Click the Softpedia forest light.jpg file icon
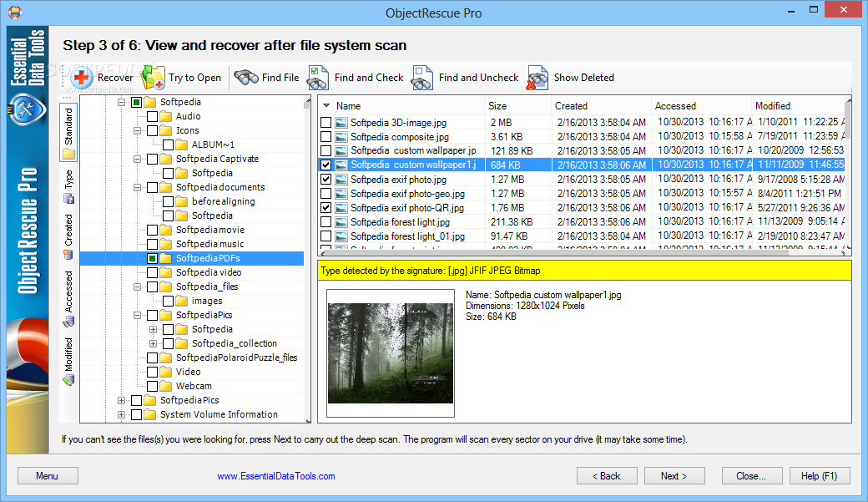 [x=341, y=222]
